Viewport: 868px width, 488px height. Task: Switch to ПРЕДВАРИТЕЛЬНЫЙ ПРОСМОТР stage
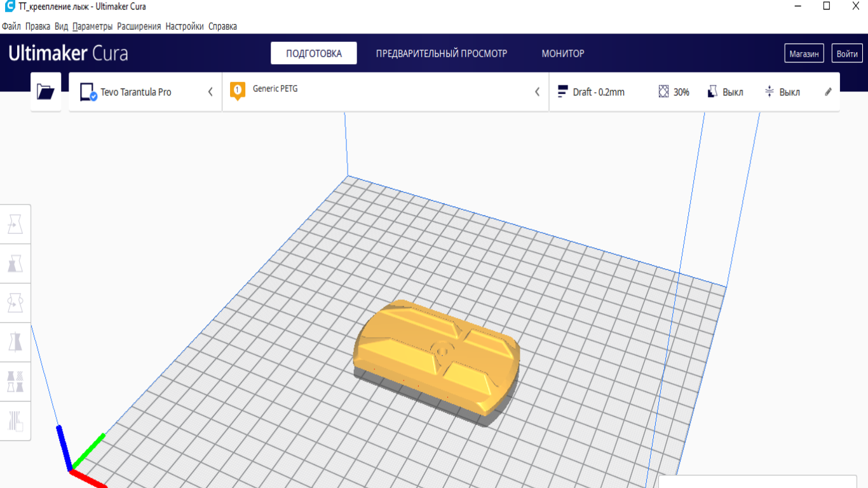click(x=442, y=53)
